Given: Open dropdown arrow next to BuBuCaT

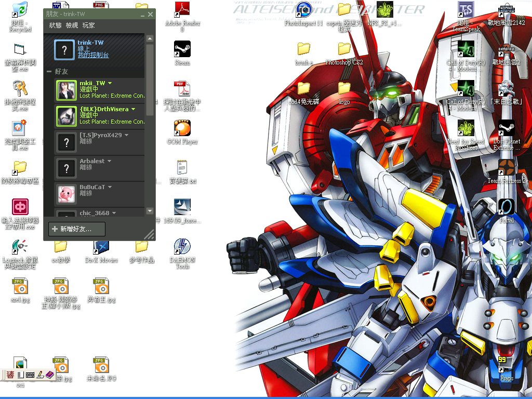Looking at the screenshot, I should (x=110, y=187).
